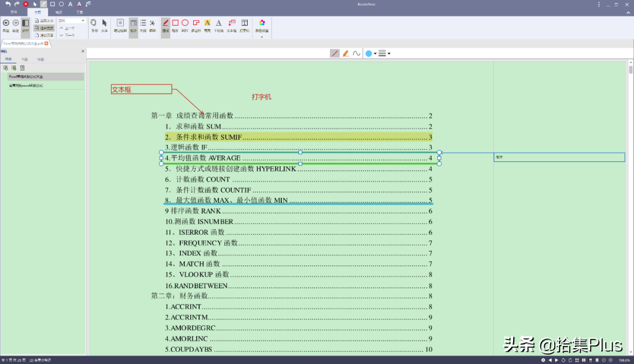Image resolution: width=634 pixels, height=364 pixels.
Task: Select the 多边形 polygon tool
Action: (x=196, y=25)
